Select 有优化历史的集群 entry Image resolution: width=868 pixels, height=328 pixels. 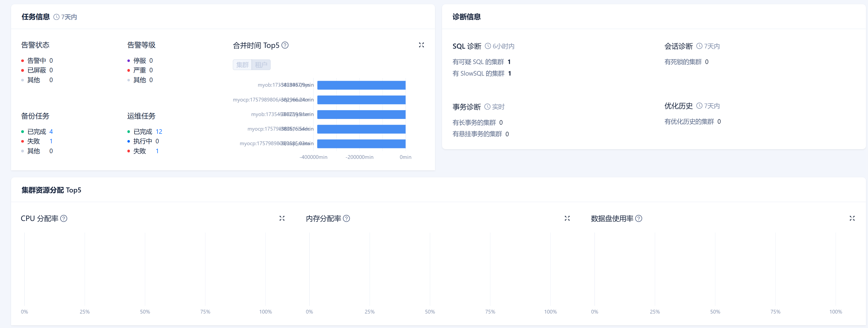pos(693,121)
